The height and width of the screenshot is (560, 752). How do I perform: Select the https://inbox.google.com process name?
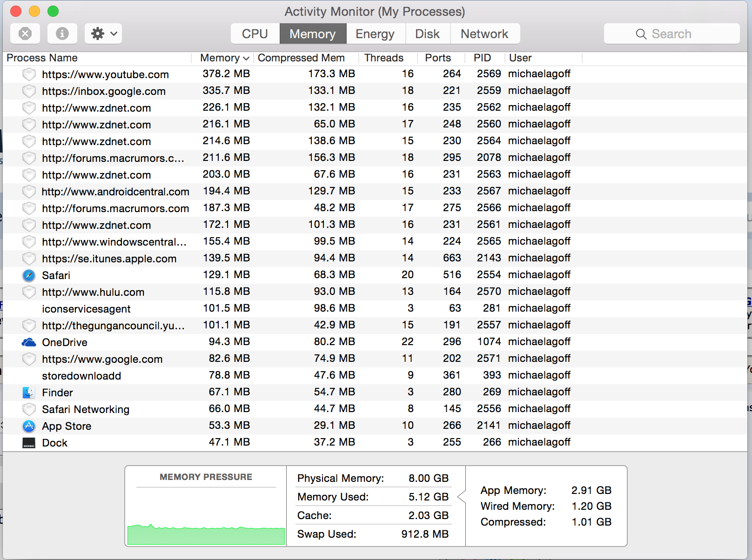pyautogui.click(x=104, y=91)
